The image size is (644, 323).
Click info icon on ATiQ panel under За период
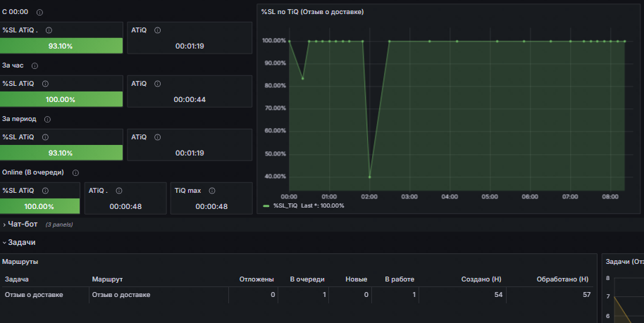[x=157, y=137]
